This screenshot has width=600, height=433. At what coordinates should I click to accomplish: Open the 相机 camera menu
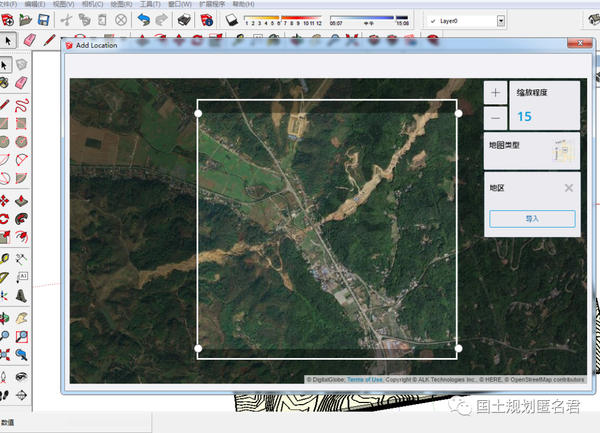pos(93,4)
